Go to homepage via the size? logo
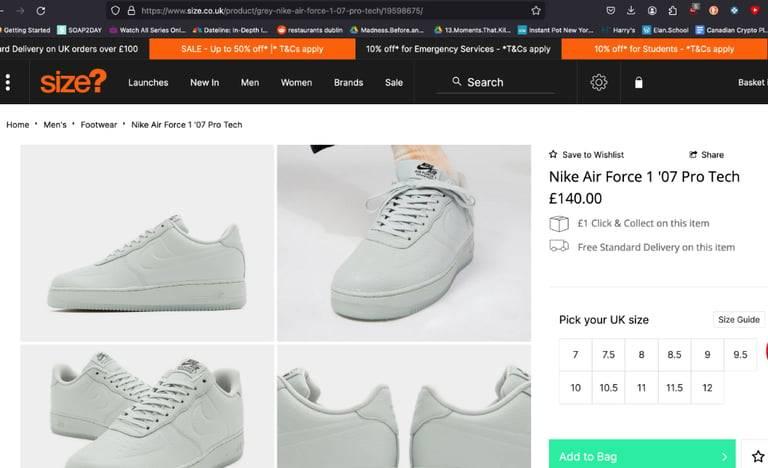The height and width of the screenshot is (468, 768). 73,82
